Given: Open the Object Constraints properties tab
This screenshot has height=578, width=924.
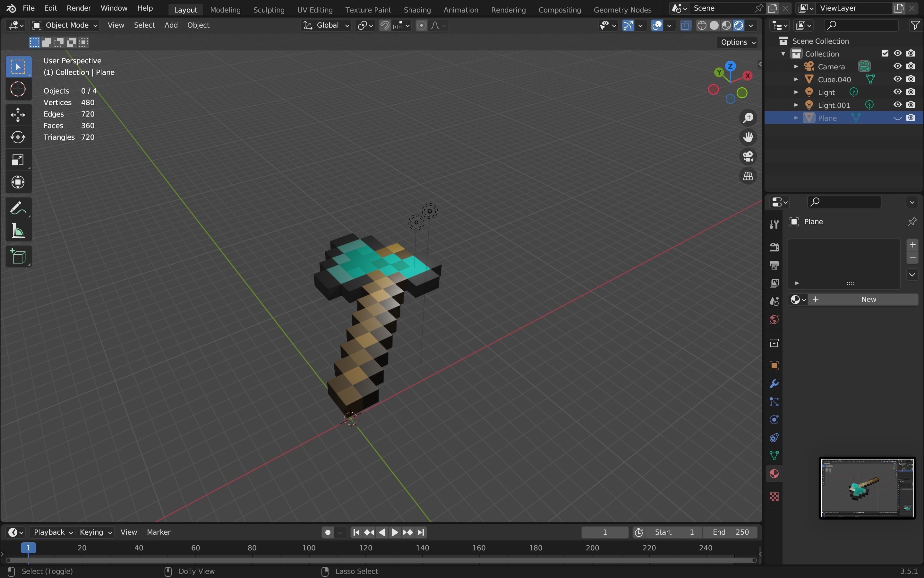Looking at the screenshot, I should pyautogui.click(x=774, y=438).
